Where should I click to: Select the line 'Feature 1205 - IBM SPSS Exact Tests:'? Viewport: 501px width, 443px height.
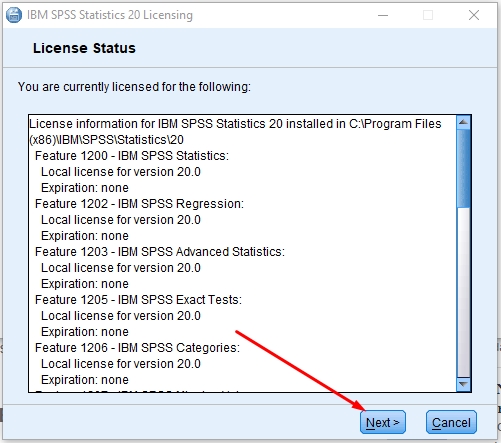[138, 300]
